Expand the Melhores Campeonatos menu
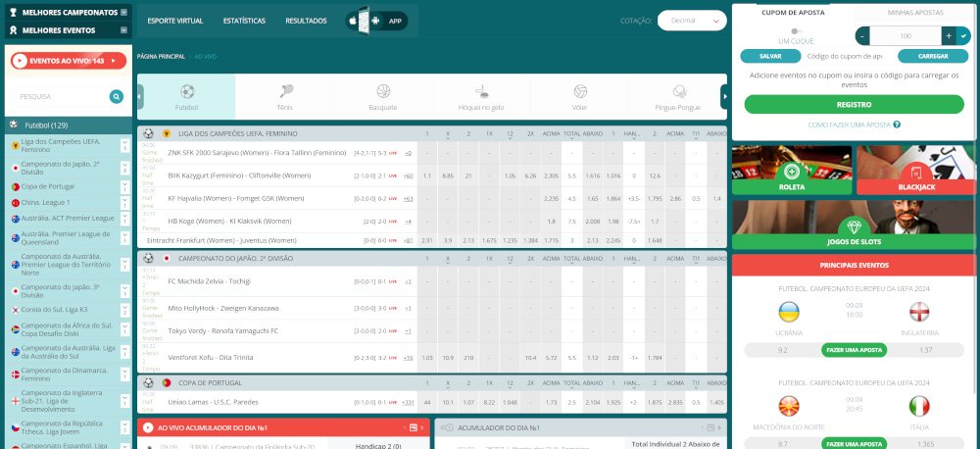The width and height of the screenshot is (980, 449). pyautogui.click(x=124, y=12)
